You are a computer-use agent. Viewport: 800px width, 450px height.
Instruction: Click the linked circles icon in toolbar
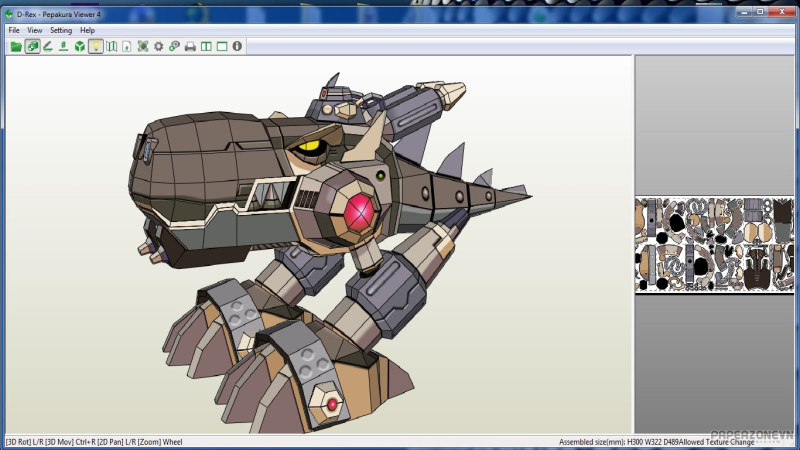click(174, 46)
